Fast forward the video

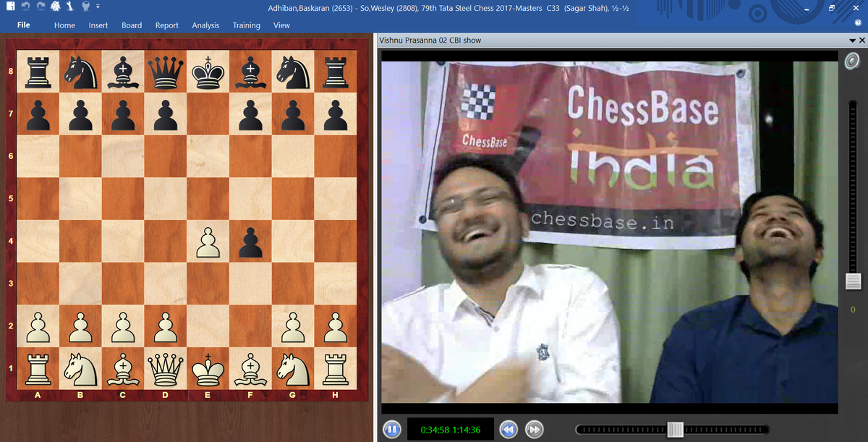pos(534,430)
